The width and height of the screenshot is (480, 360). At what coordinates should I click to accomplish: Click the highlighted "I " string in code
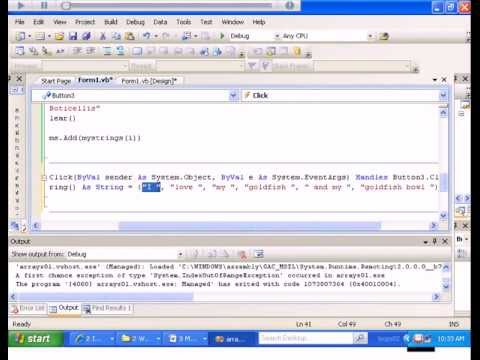[x=151, y=187]
